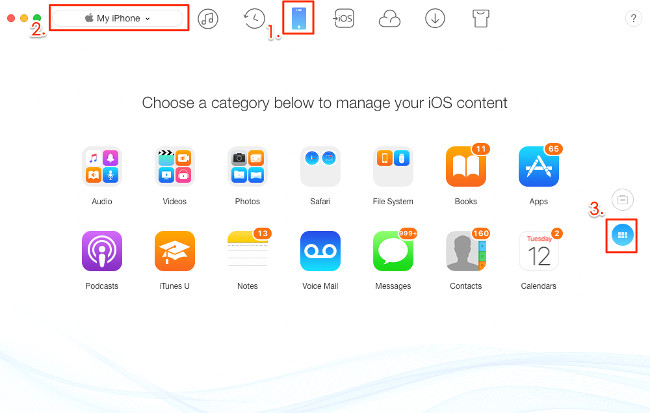Open the Safari category
Screen dimensions: 650x413
tap(320, 166)
